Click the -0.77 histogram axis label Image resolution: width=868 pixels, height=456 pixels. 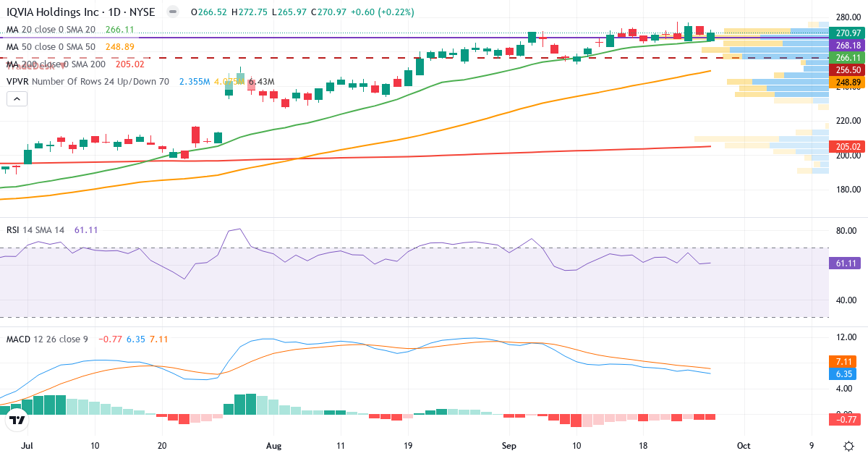pos(846,418)
